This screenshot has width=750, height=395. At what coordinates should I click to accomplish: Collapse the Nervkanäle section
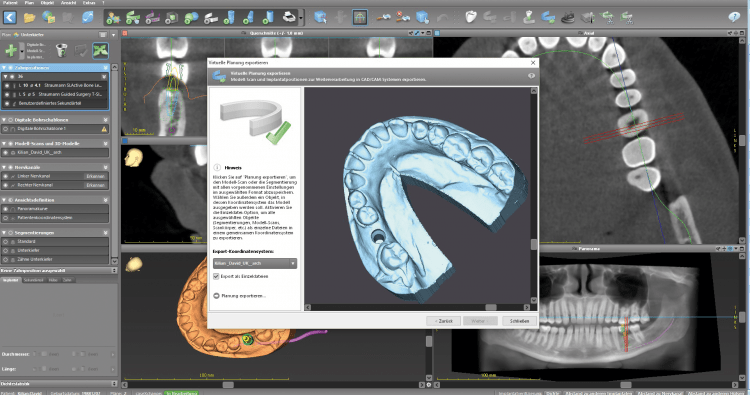coord(4,167)
